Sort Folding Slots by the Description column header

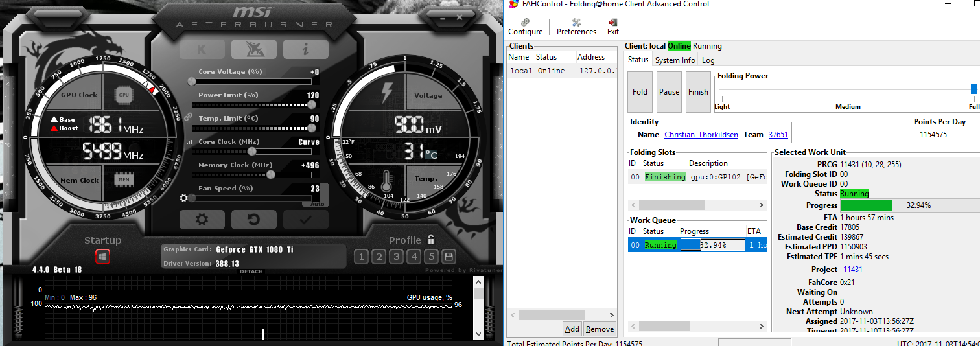[x=727, y=163]
